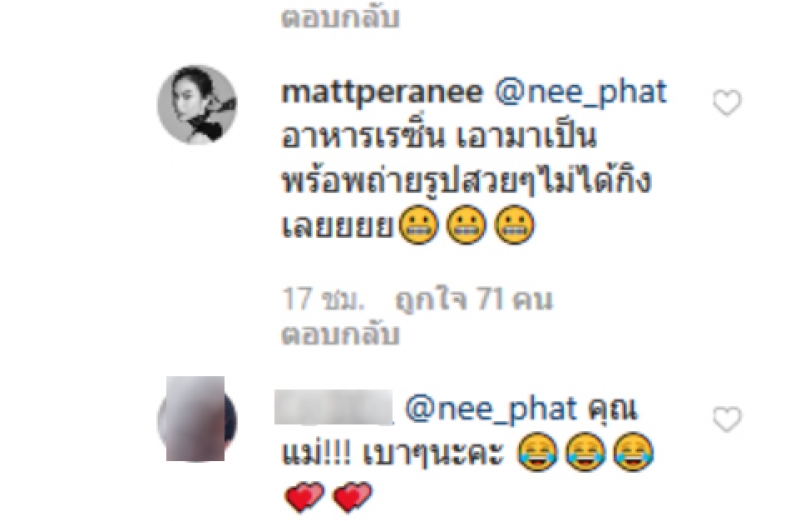Click the 17 ชม. timestamp
The image size is (800, 521).
tap(324, 299)
